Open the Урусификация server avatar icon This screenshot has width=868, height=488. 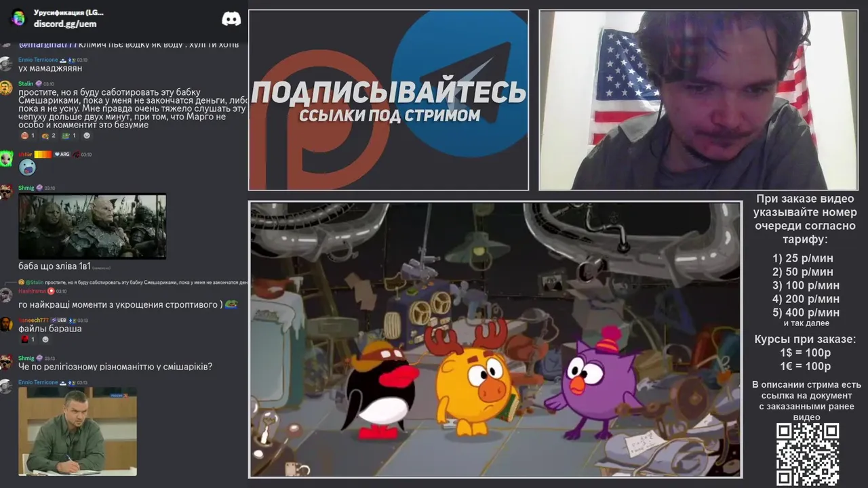tap(18, 18)
